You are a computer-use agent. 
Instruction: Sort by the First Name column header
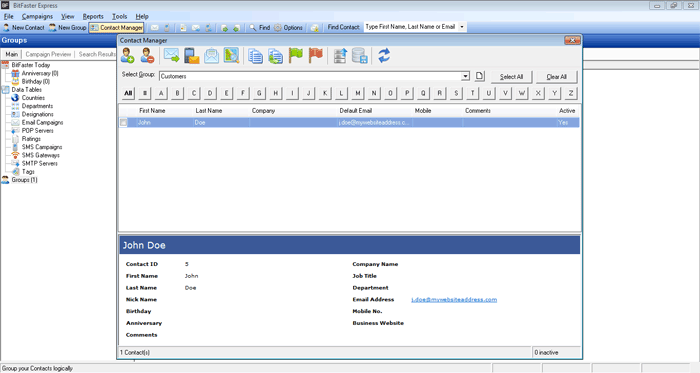(152, 111)
